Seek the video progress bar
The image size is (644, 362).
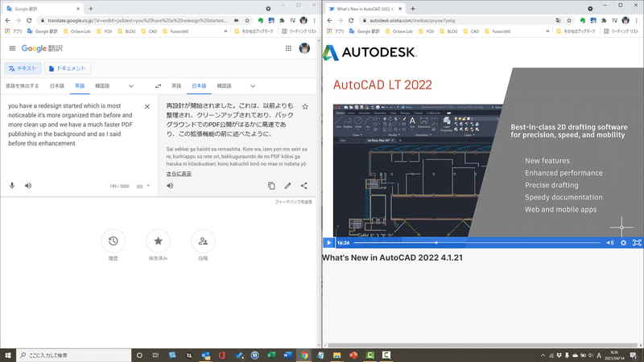click(477, 243)
